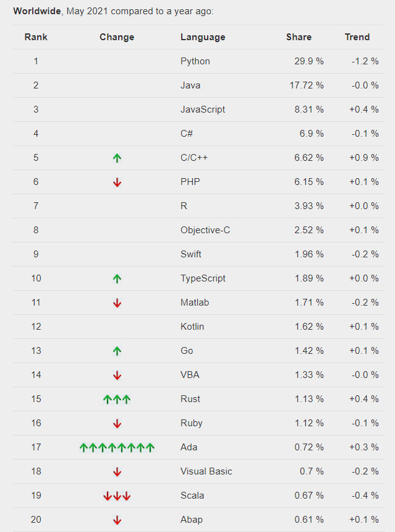Click the red down arrow beside PHP

coord(117,182)
